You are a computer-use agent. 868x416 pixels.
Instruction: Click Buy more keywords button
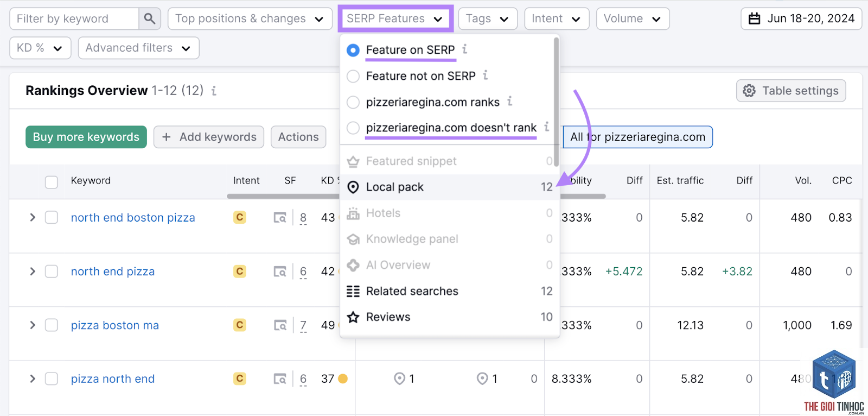[x=86, y=137]
